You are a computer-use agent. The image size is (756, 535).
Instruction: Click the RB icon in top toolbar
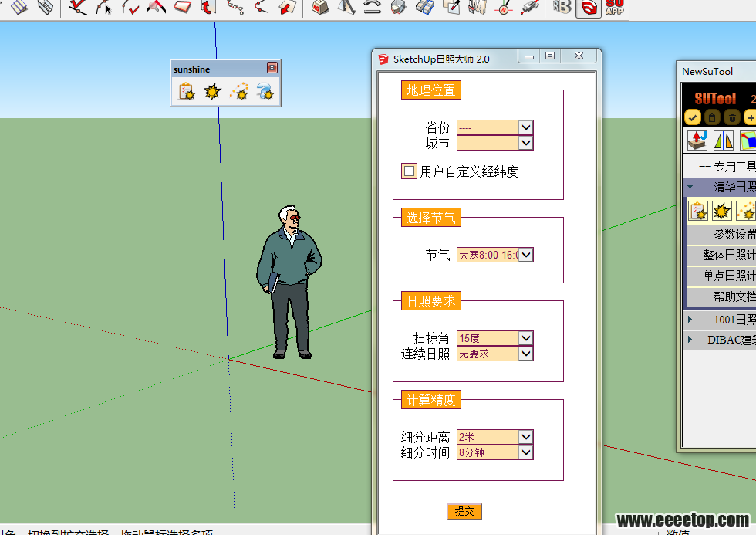click(562, 7)
